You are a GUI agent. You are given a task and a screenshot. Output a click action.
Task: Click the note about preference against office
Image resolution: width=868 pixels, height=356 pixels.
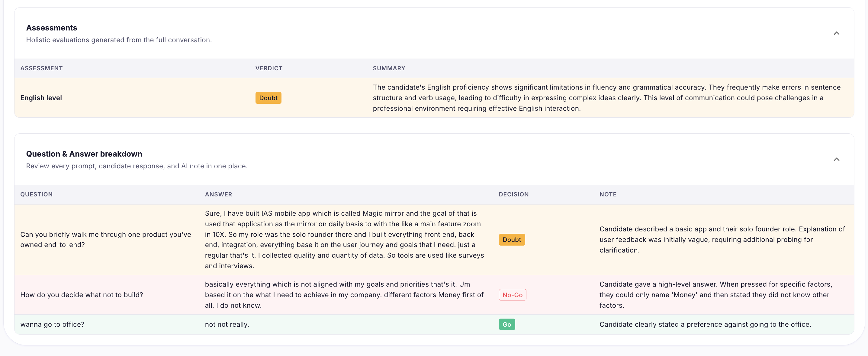[x=705, y=324]
